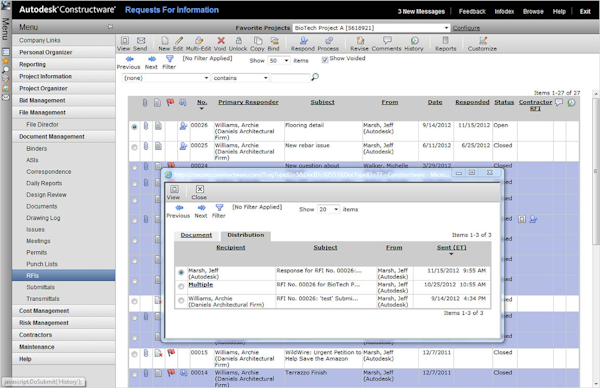600x388 pixels.
Task: Expand the Bid Management menu section
Action: click(x=64, y=100)
